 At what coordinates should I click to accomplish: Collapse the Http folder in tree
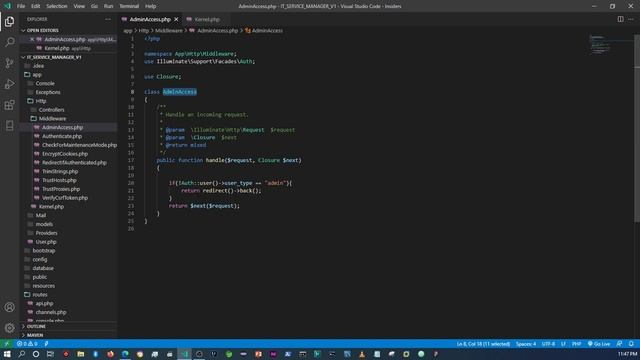tap(40, 101)
